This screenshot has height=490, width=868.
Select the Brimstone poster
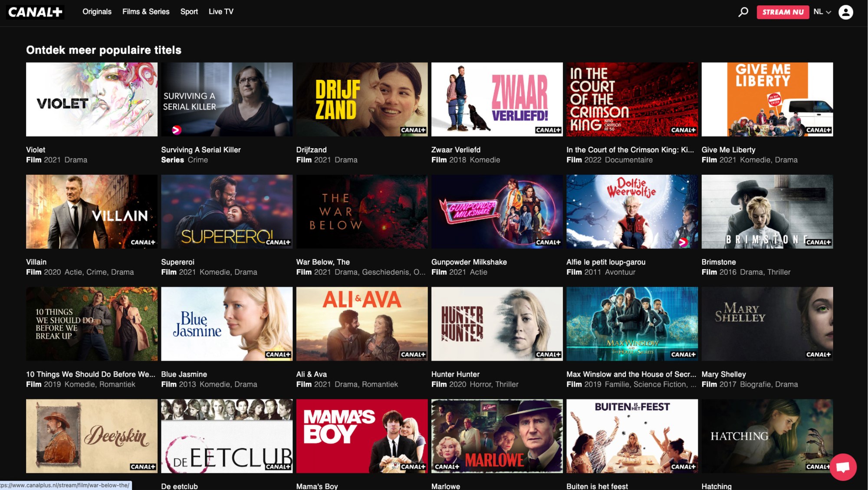click(767, 212)
